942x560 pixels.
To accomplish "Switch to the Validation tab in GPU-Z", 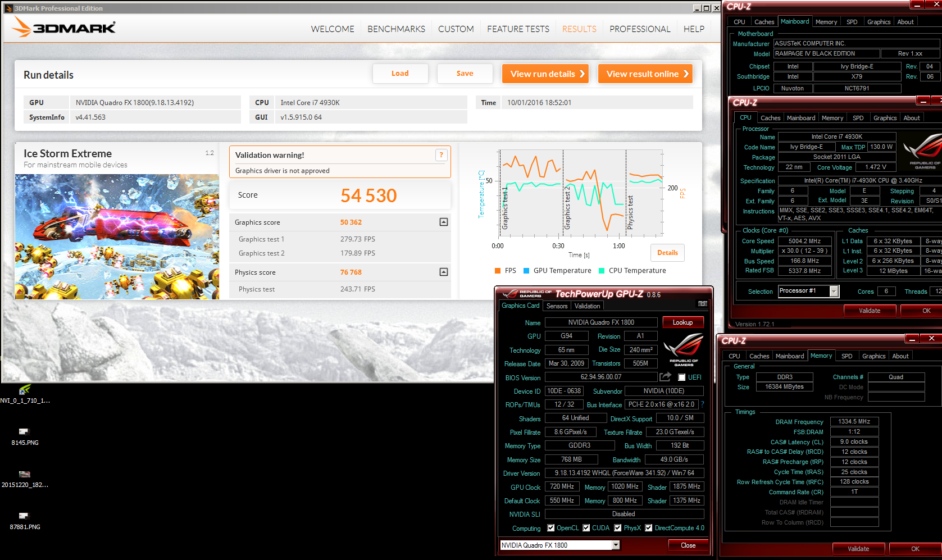I will (587, 306).
